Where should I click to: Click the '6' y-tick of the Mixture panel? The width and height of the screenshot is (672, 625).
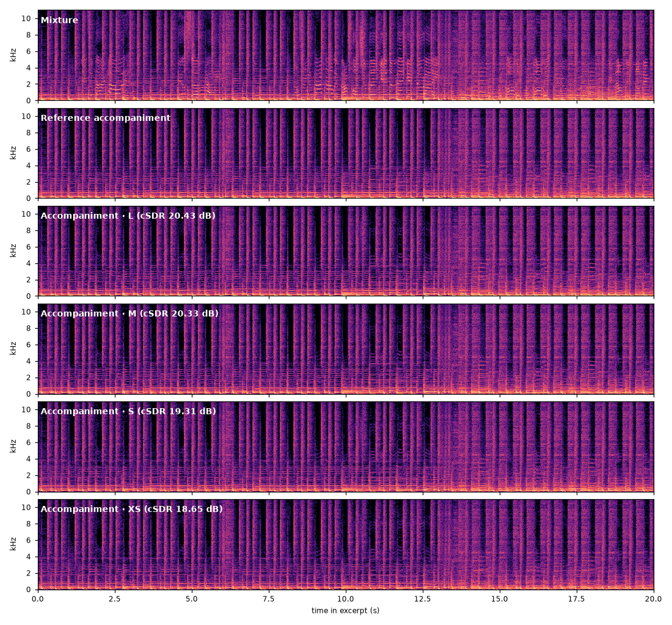[x=29, y=51]
